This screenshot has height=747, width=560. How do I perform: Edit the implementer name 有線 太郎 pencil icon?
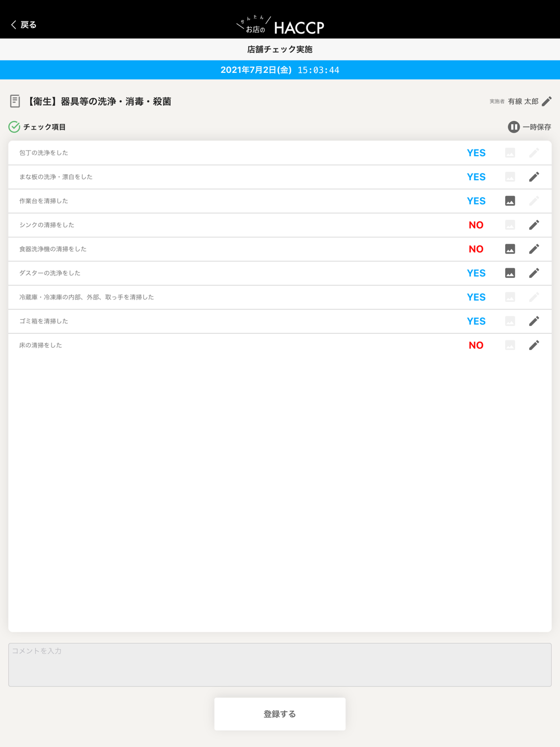(547, 101)
